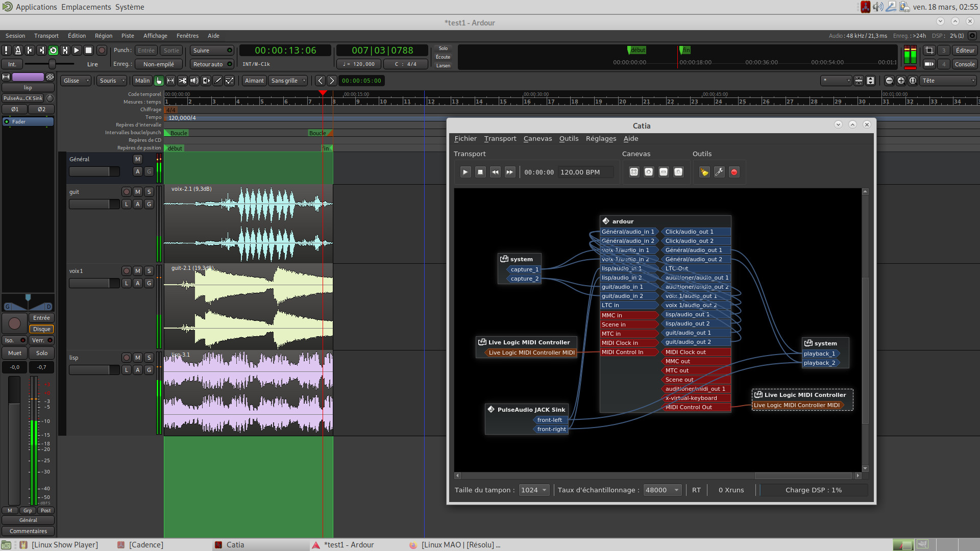The width and height of the screenshot is (980, 551).
Task: Click Catia's red record/render icon
Action: (x=734, y=172)
